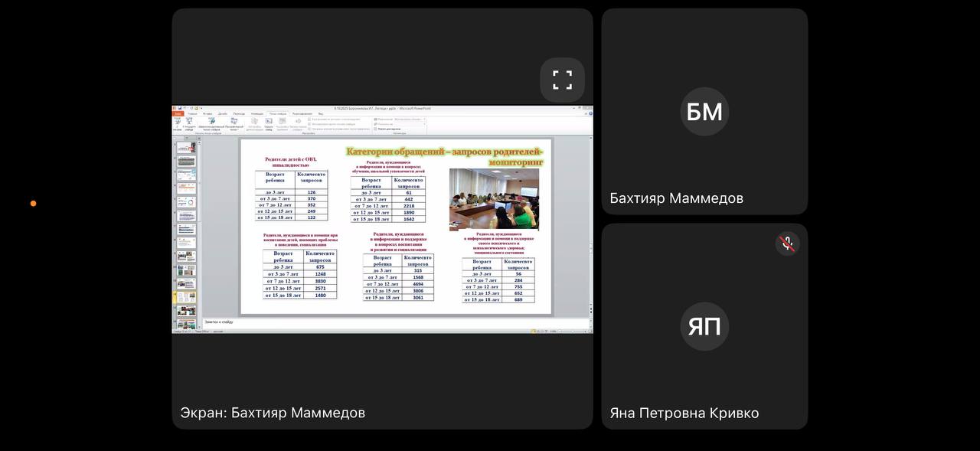Screen dimensions: 980x451
Task: Toggle the Режим докладчика checkbox
Action: 375,129
